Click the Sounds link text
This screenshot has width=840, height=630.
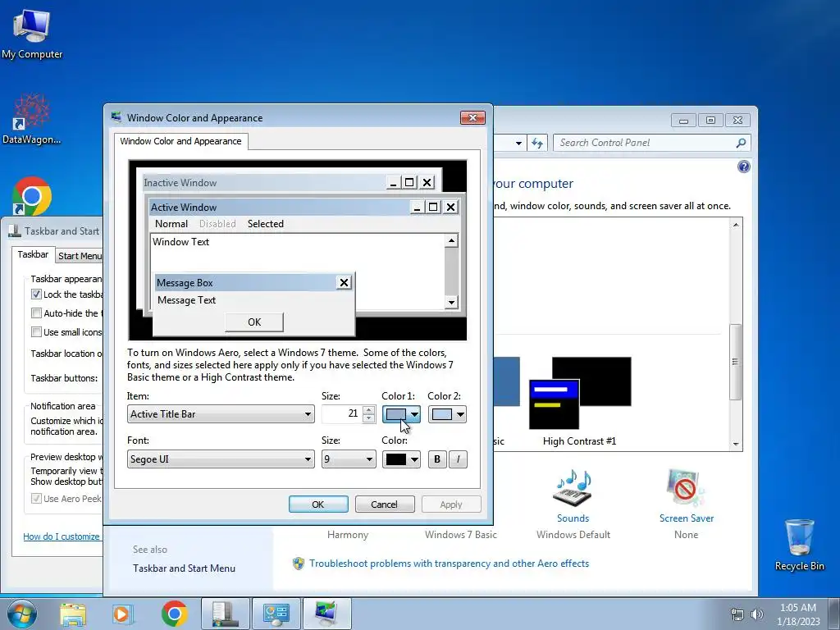tap(573, 518)
